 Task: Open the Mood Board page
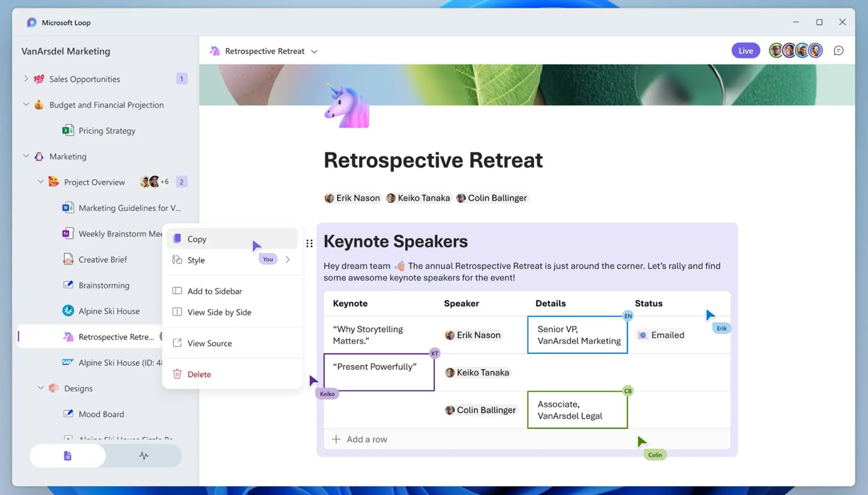coord(101,414)
